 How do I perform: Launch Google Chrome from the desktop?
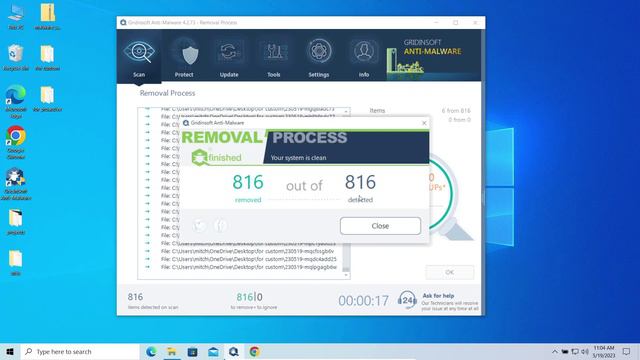click(16, 142)
